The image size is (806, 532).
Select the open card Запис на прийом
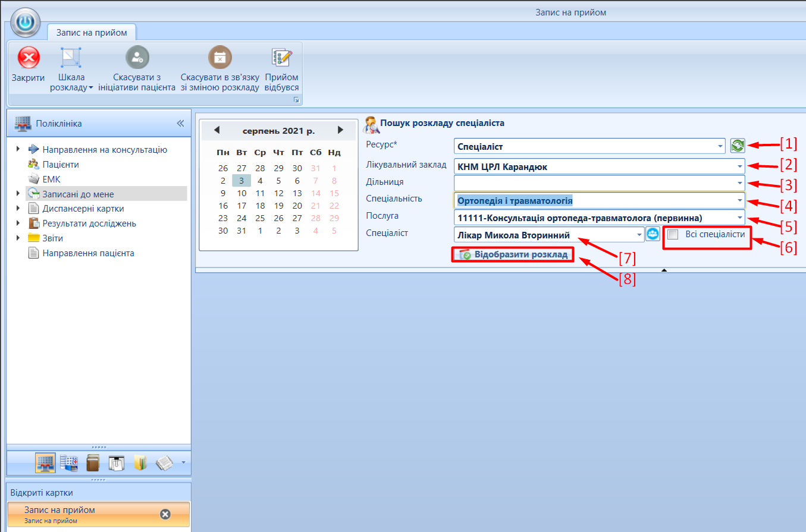point(98,514)
